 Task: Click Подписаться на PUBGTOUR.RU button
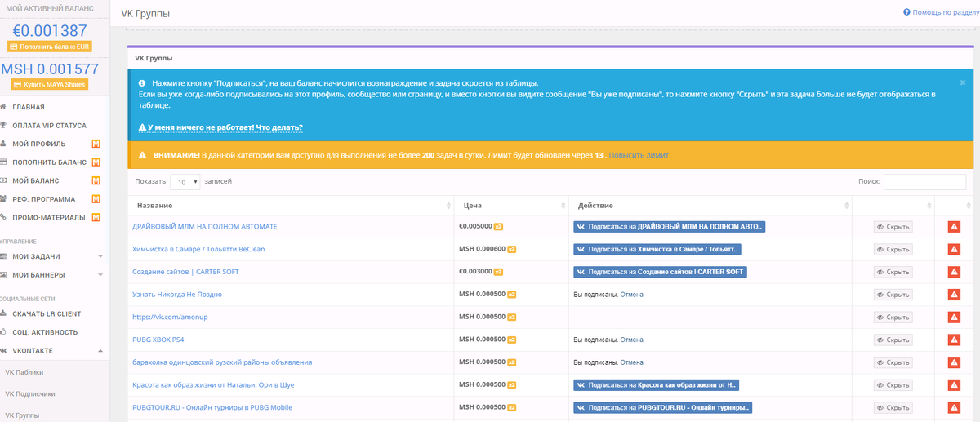[x=663, y=407]
